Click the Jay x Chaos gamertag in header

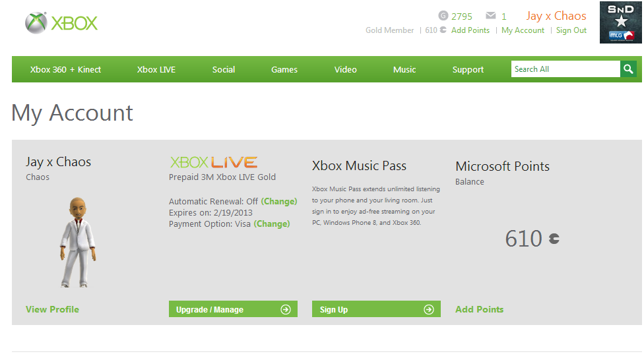556,16
